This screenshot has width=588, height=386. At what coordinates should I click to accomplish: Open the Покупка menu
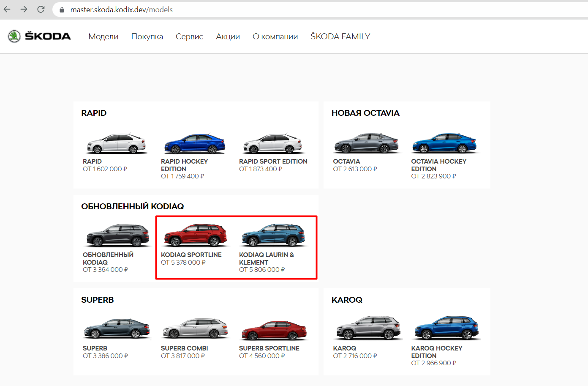147,36
